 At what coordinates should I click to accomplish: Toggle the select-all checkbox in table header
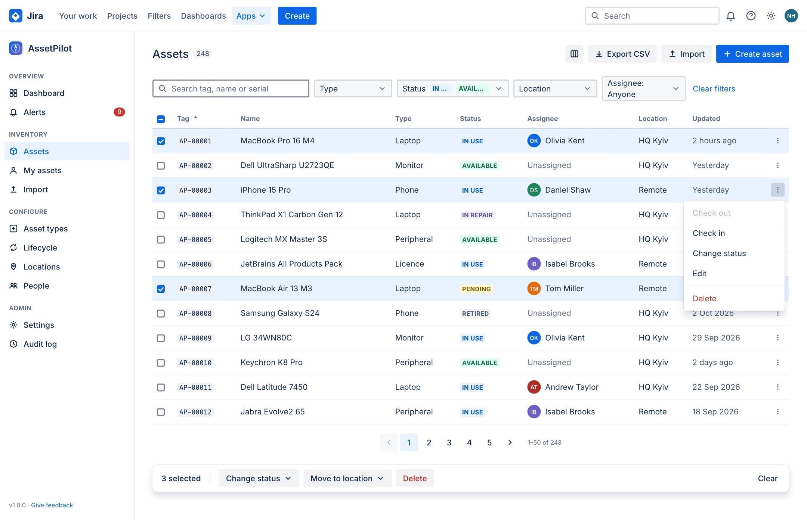(x=161, y=119)
